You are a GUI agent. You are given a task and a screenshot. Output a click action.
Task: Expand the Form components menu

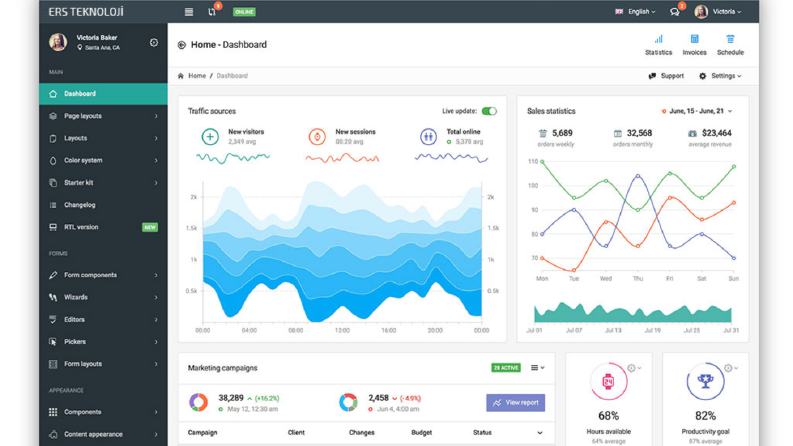pyautogui.click(x=103, y=275)
